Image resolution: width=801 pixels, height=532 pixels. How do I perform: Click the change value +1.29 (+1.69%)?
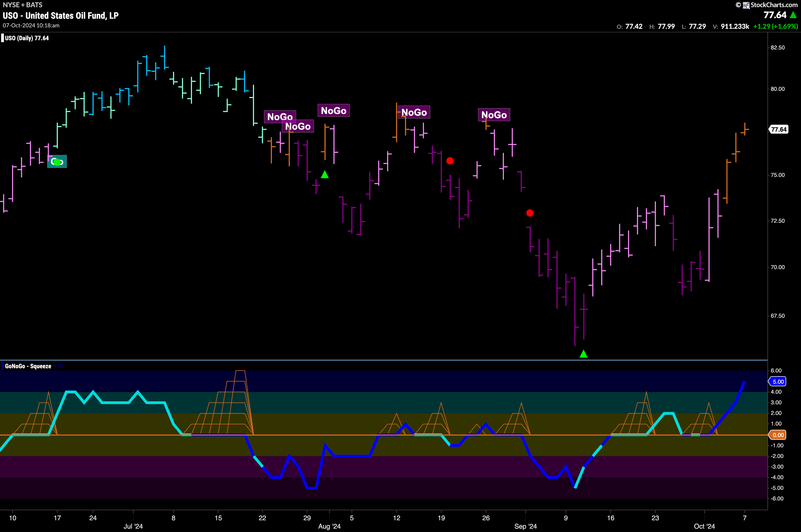(x=776, y=27)
